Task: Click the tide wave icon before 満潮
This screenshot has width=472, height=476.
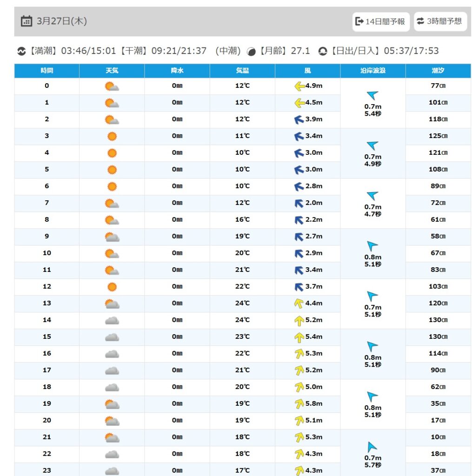Action: pos(21,51)
